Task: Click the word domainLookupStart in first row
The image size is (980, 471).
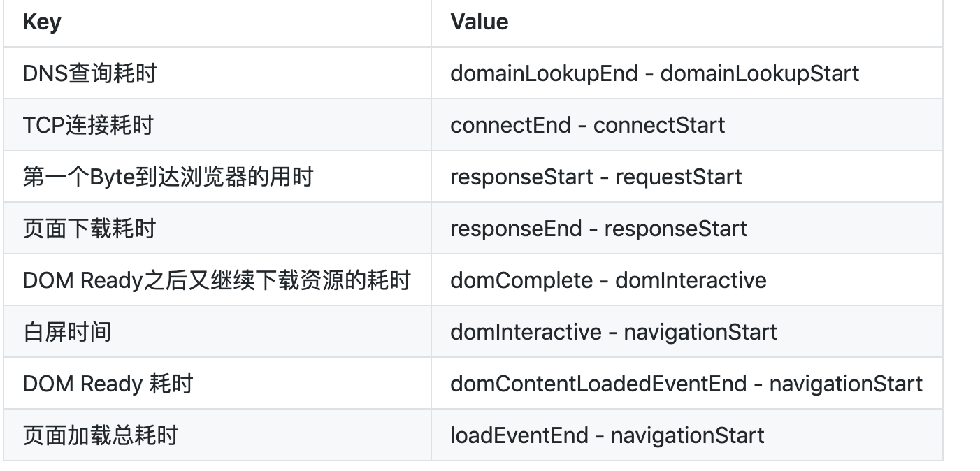Action: 760,73
